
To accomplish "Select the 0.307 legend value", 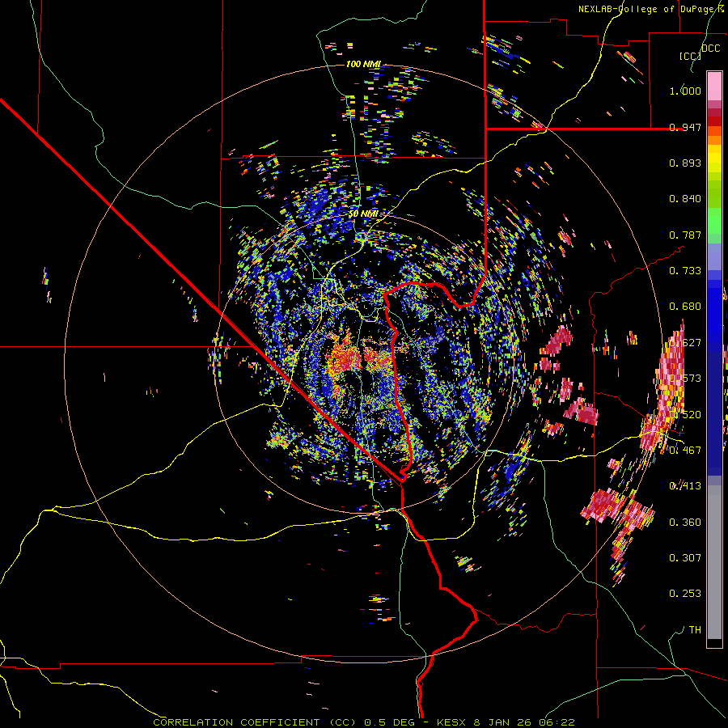I will click(685, 558).
